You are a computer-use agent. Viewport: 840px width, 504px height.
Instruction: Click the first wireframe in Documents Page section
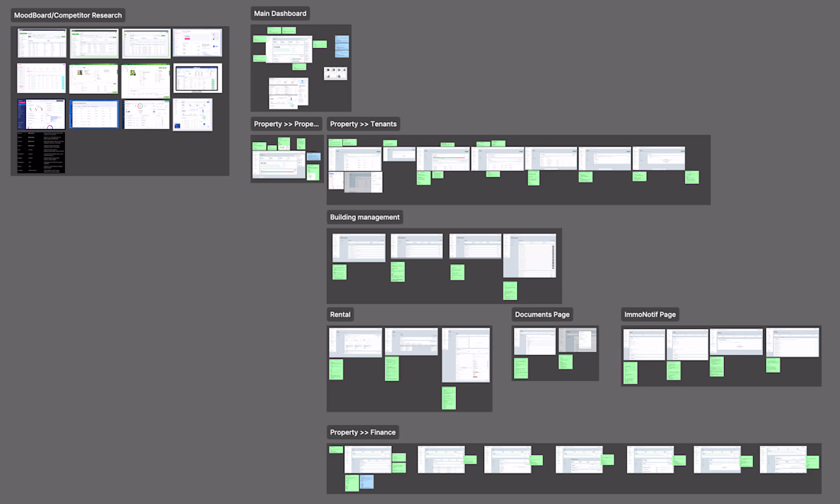point(535,341)
